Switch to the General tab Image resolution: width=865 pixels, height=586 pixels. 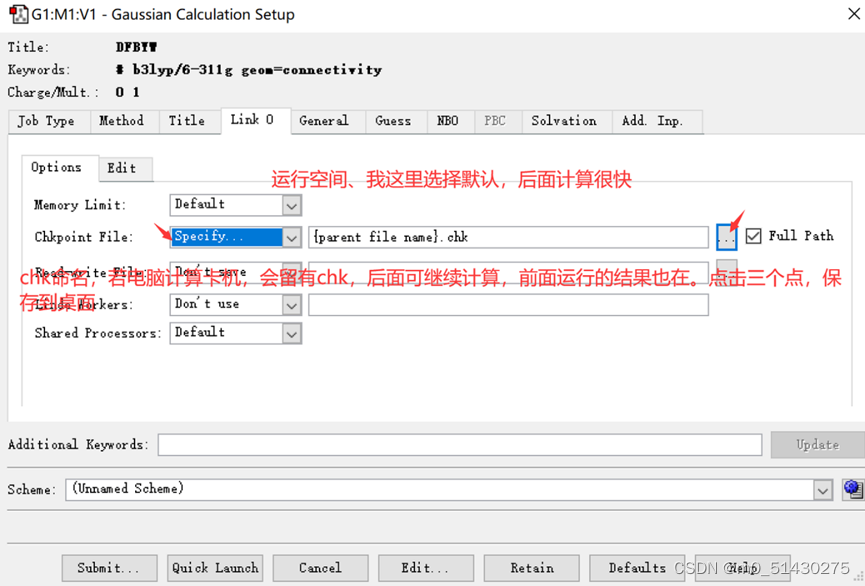point(327,121)
